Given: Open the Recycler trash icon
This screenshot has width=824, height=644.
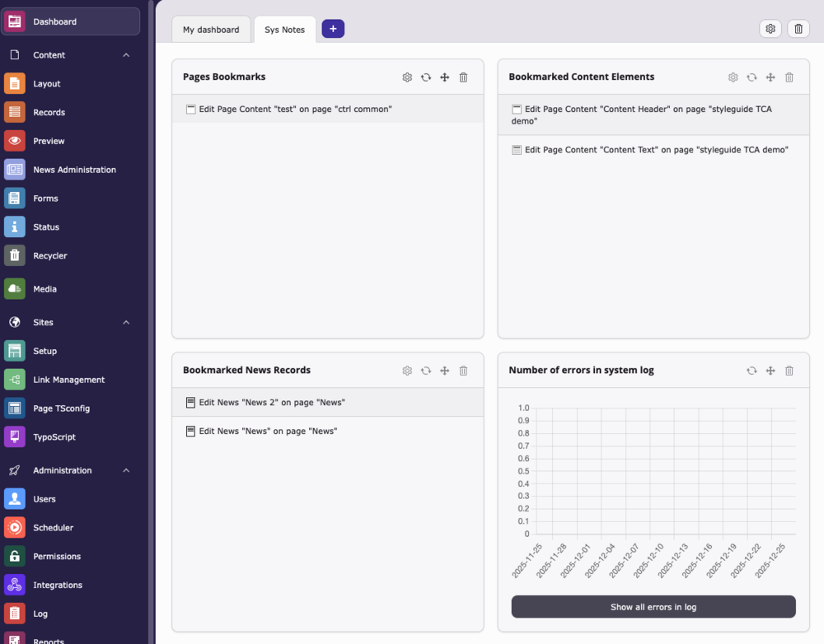Looking at the screenshot, I should coord(15,255).
